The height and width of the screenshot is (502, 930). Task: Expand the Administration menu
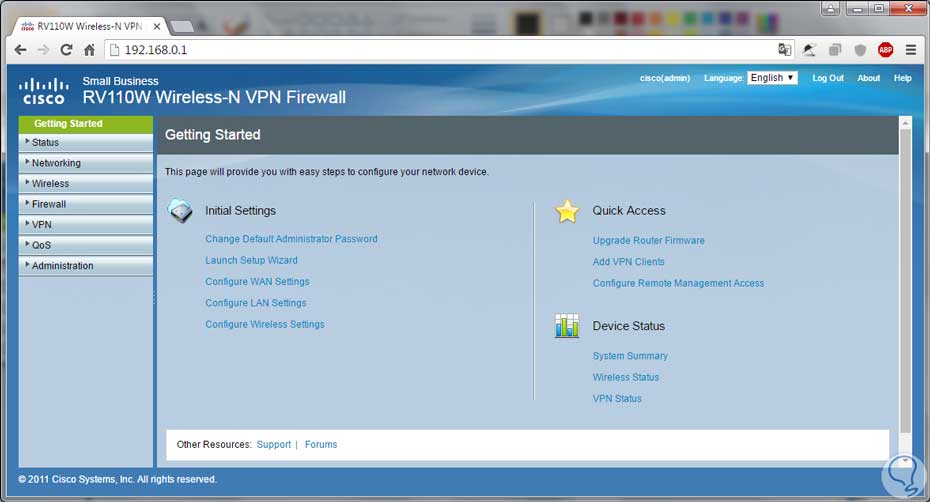pyautogui.click(x=85, y=266)
